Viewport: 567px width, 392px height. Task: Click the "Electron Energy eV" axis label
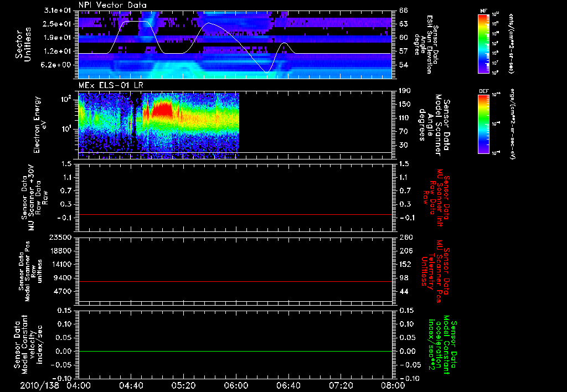pyautogui.click(x=39, y=125)
